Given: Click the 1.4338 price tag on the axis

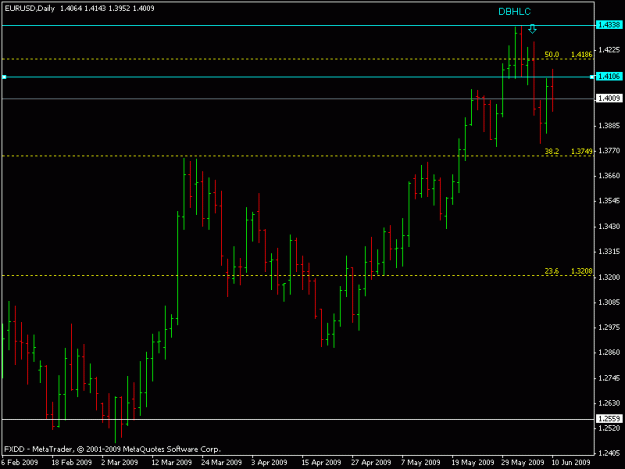Looking at the screenshot, I should pyautogui.click(x=609, y=25).
